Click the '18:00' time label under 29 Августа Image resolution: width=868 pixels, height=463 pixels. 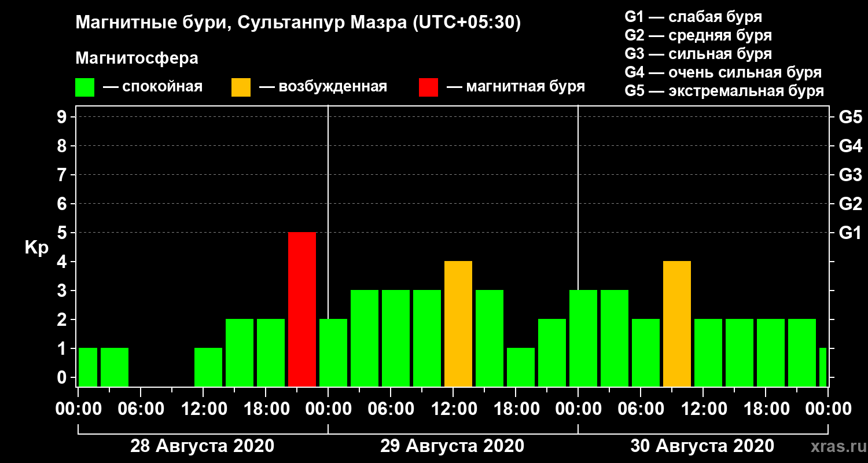click(x=516, y=409)
